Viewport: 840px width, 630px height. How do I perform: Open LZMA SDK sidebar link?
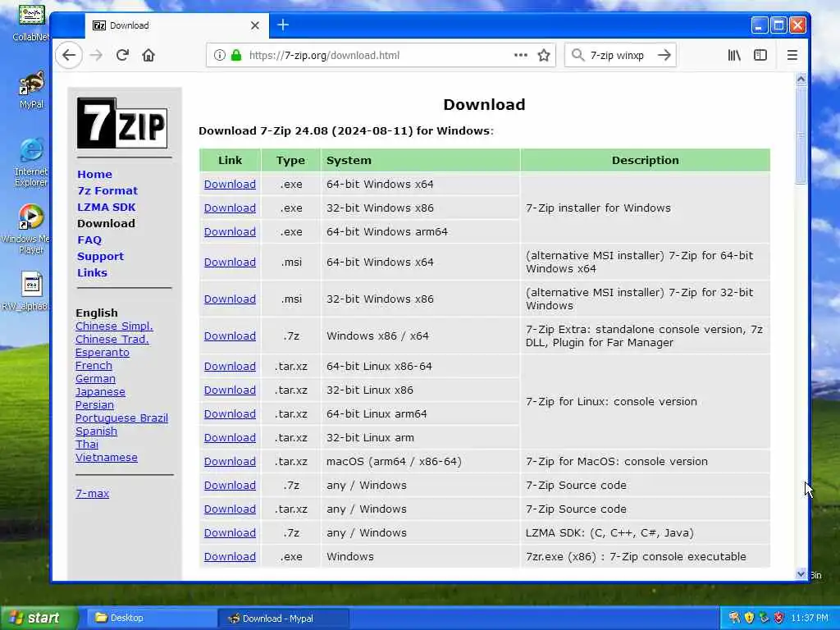coord(106,208)
